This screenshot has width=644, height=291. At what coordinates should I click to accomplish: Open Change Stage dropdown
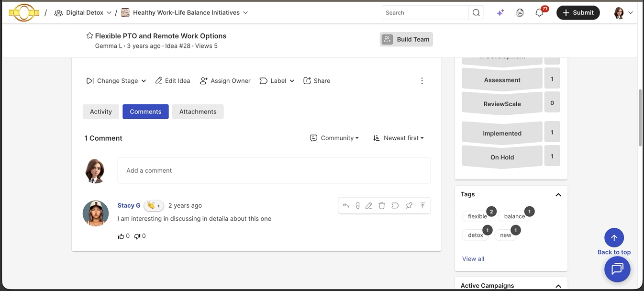point(116,81)
